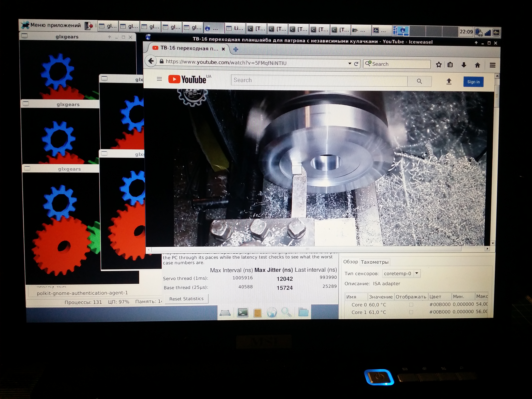Open the downloads arrow icon
This screenshot has width=532, height=399.
(464, 65)
